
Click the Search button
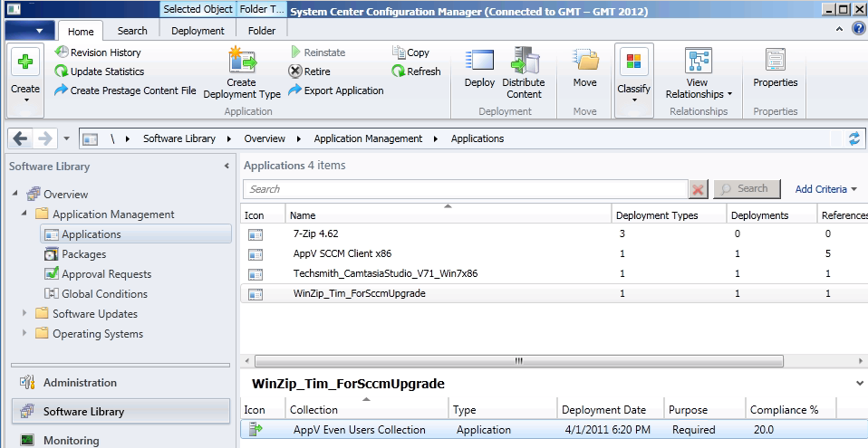pos(747,188)
